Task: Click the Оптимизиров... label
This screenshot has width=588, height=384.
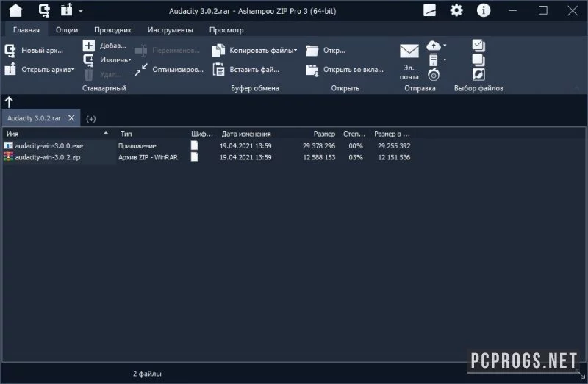Action: pos(178,70)
